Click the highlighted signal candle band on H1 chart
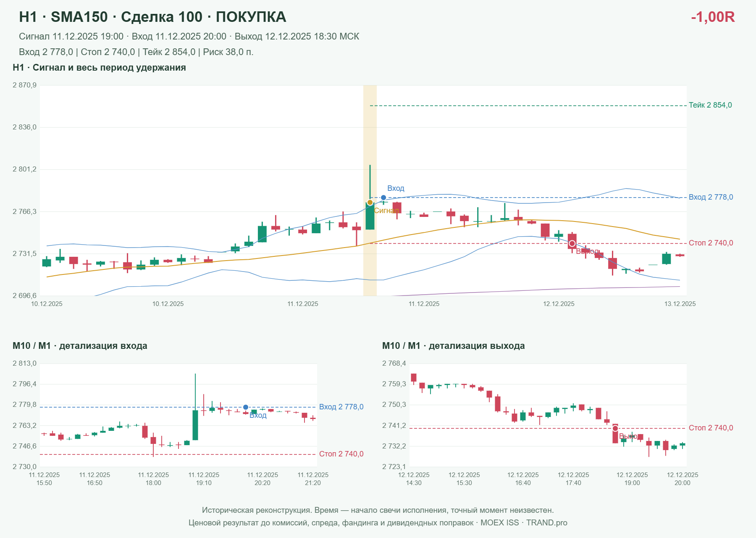 (x=370, y=190)
